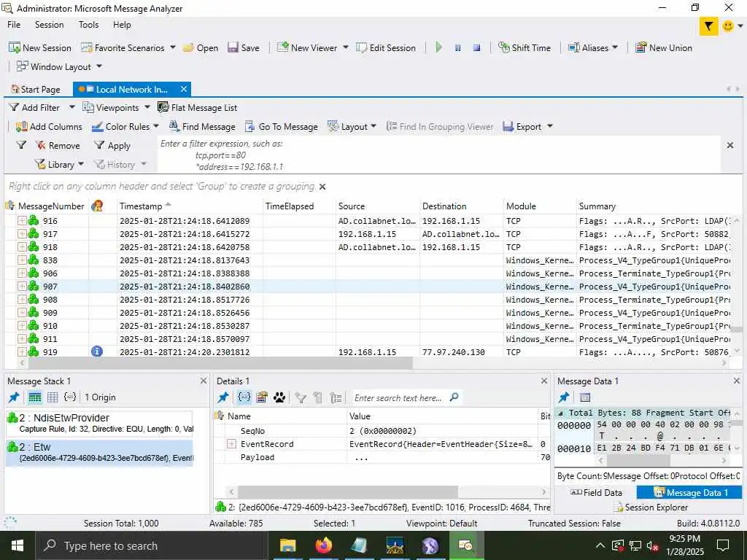Click the Details search text box
Screen dimensions: 747x560
[399, 397]
